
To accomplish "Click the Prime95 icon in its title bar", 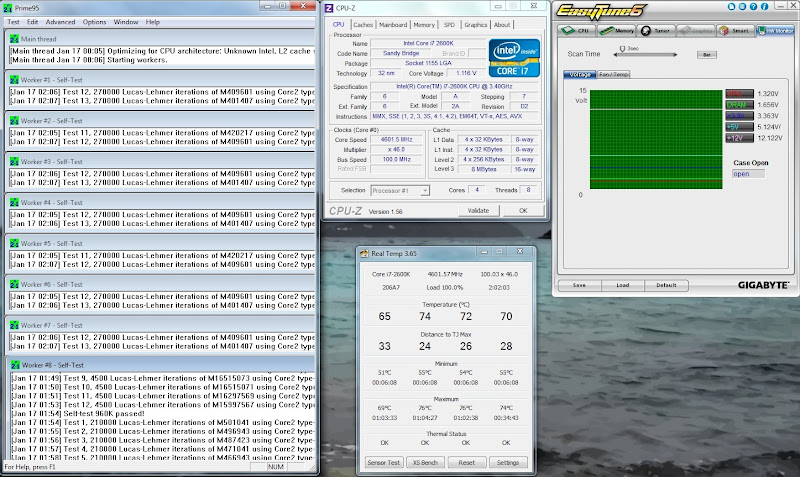I will 8,8.
